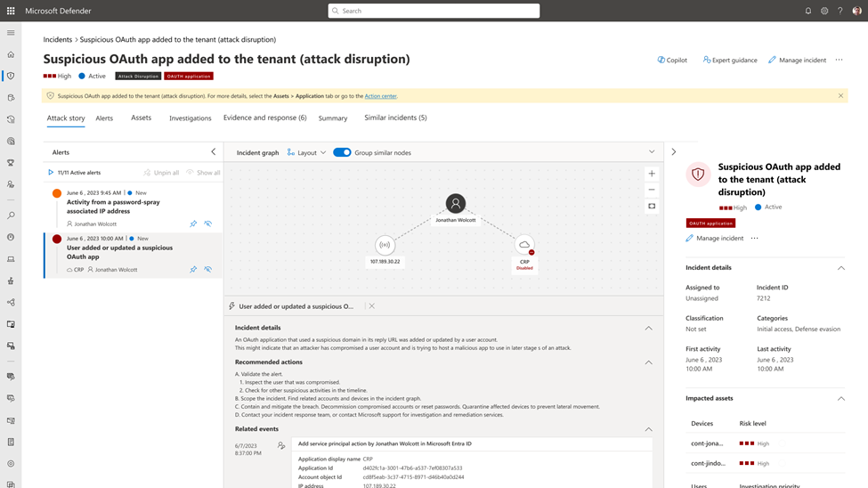Collapse the right details panel arrow
The height and width of the screenshot is (488, 868).
click(x=674, y=151)
